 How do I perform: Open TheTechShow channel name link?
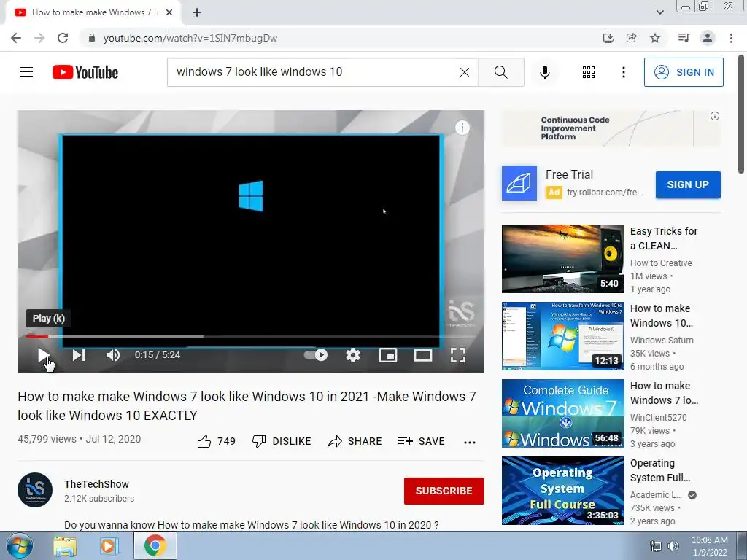coord(97,484)
